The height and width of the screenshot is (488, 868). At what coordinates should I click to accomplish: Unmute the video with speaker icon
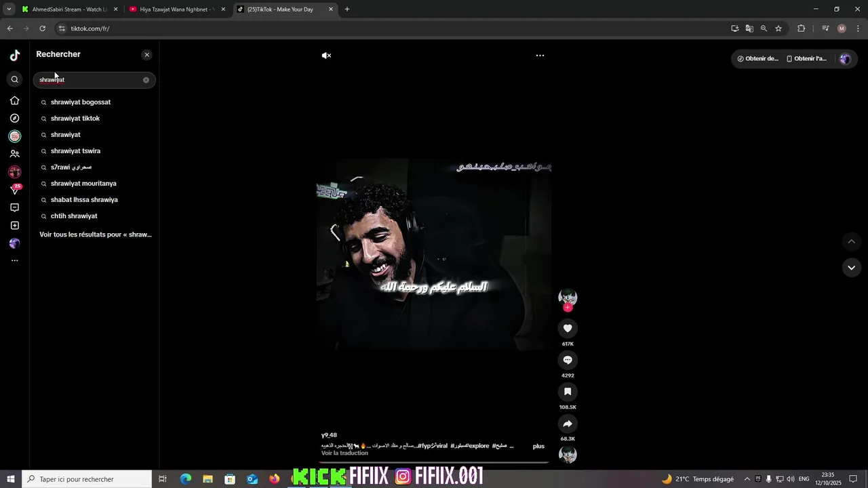point(326,56)
